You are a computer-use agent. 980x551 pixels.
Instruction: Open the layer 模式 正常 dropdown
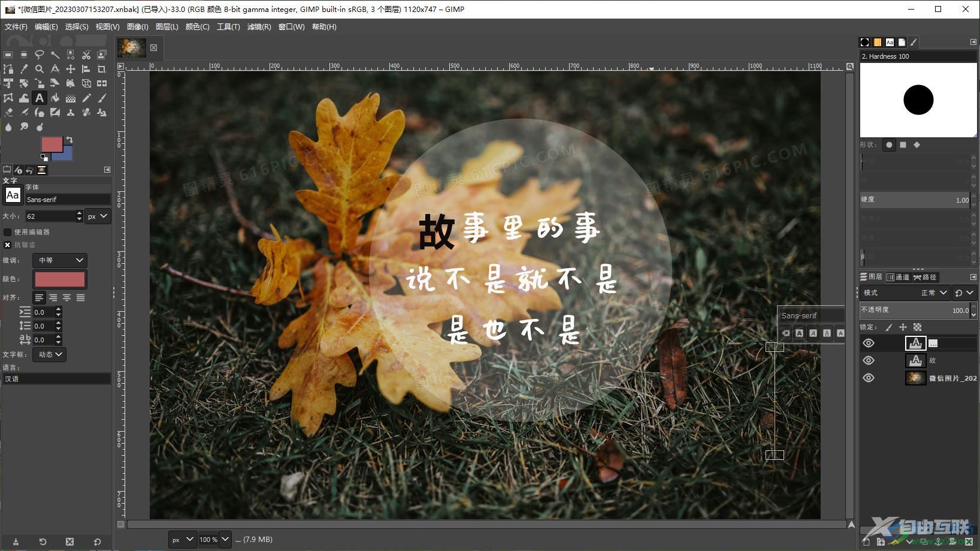coord(905,293)
